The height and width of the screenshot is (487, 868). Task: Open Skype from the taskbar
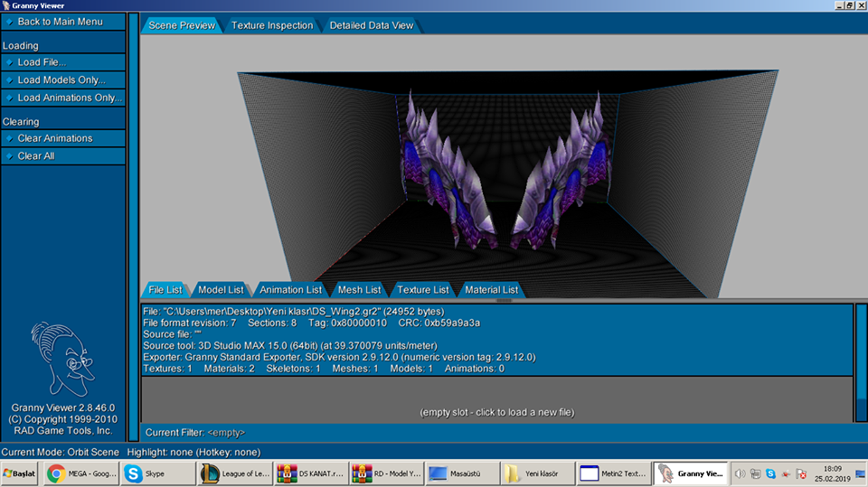click(x=158, y=473)
